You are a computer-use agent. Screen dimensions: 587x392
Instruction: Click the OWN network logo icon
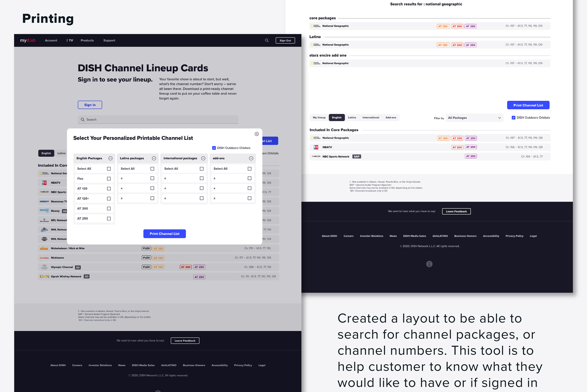pyautogui.click(x=44, y=277)
